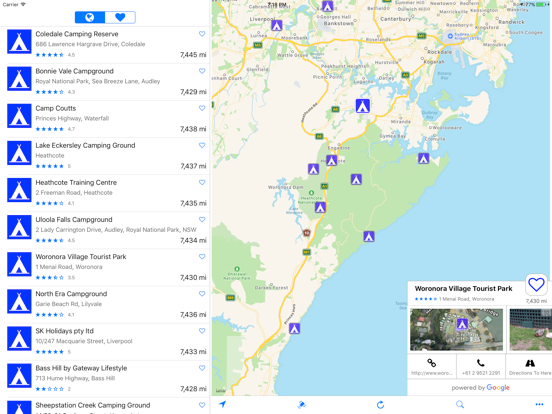Toggle heart for SK Holidays pty ltd
This screenshot has height=414, width=552.
[x=202, y=331]
